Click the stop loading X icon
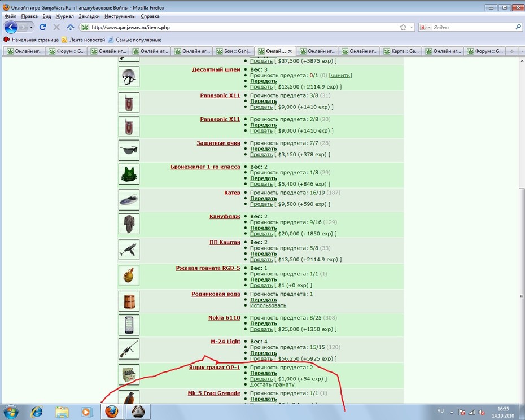Image resolution: width=525 pixels, height=420 pixels. pyautogui.click(x=56, y=27)
